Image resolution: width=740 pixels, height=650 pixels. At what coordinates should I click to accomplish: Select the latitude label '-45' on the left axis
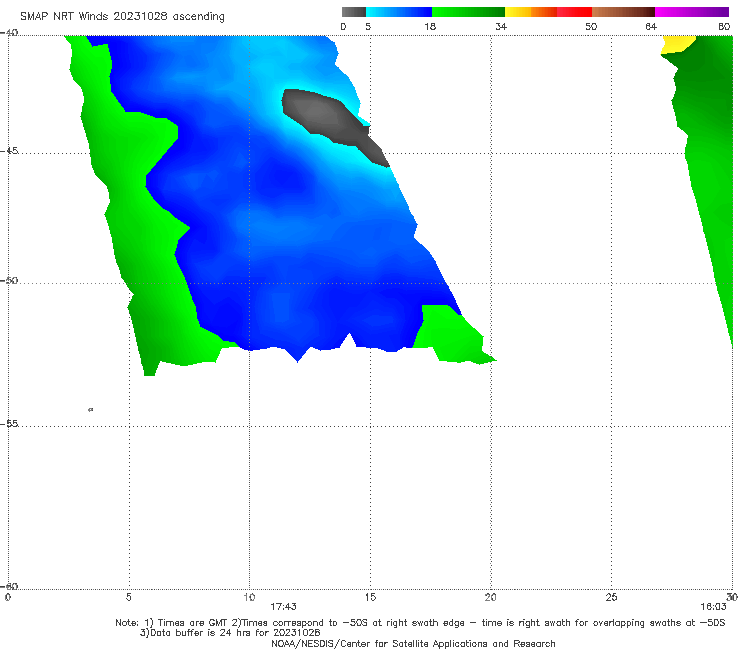[x=9, y=151]
